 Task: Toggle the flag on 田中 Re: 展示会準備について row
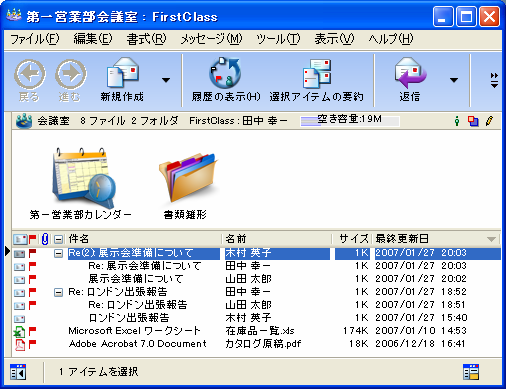[x=32, y=266]
